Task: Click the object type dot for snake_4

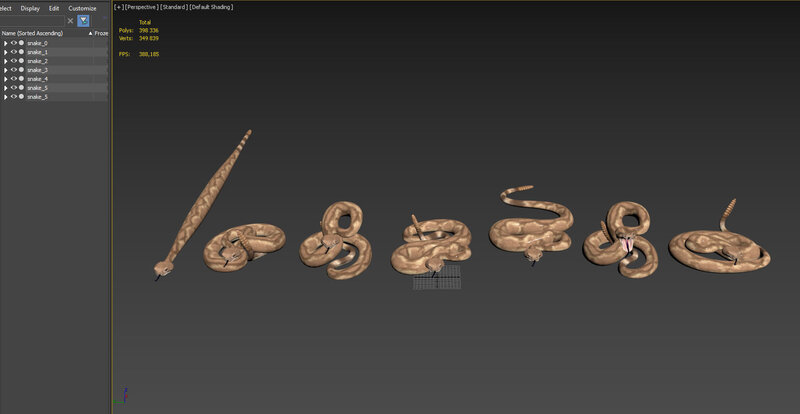Action: pos(21,79)
